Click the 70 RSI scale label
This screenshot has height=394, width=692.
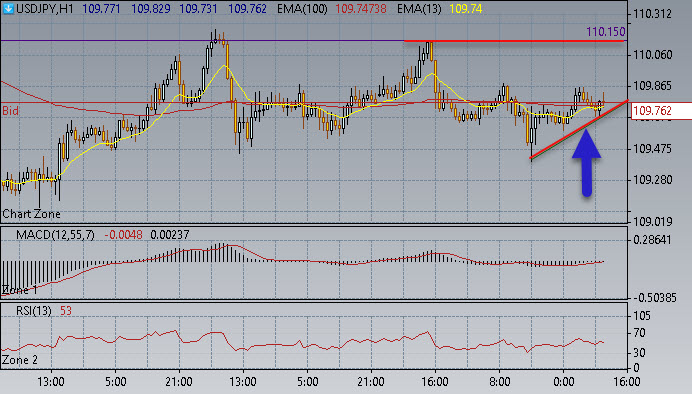(639, 333)
